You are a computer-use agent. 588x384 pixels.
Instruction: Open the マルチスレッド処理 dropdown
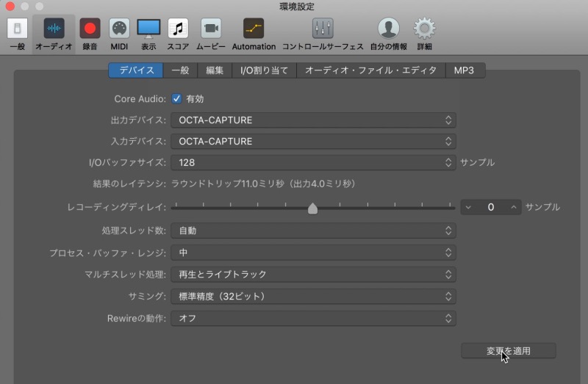314,274
